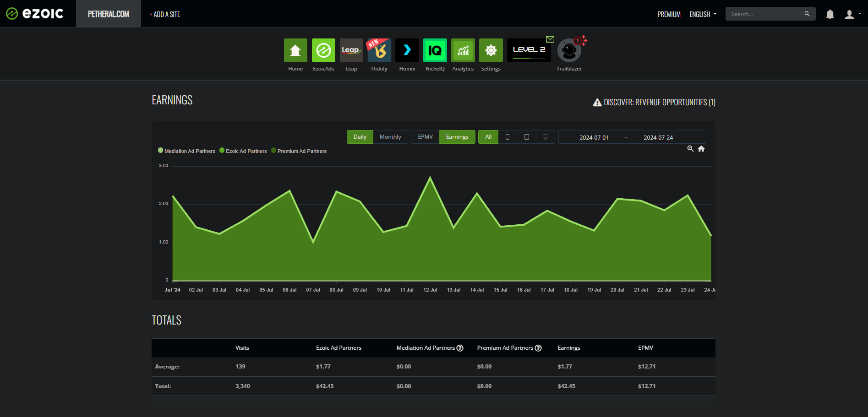Click the Earnings column header
Screen dimensions: 868x417
[x=569, y=348]
